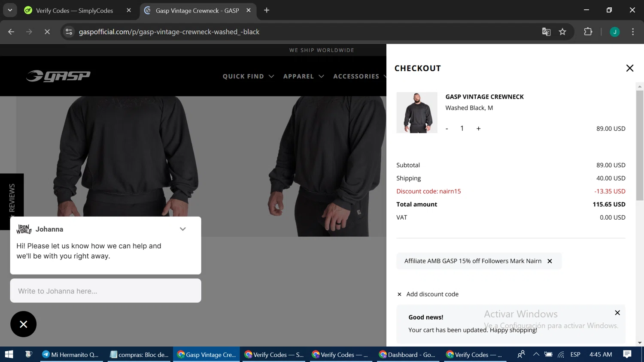Stop loading the page
The image size is (644, 362).
(47, 32)
